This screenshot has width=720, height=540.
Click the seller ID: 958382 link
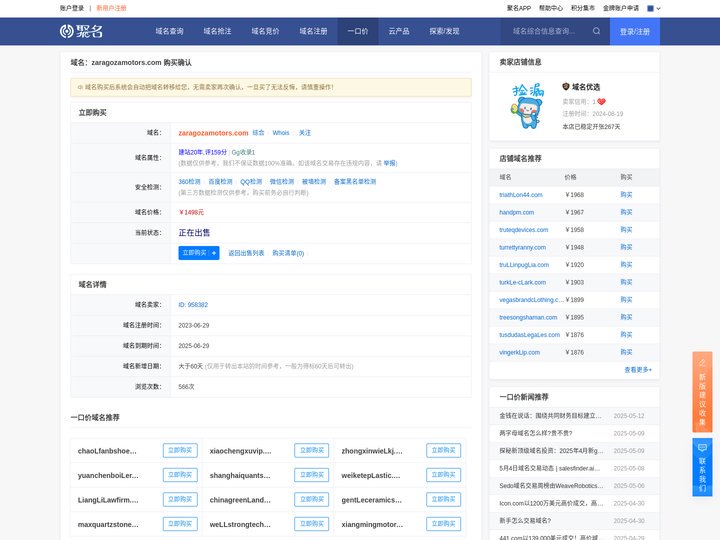(193, 304)
